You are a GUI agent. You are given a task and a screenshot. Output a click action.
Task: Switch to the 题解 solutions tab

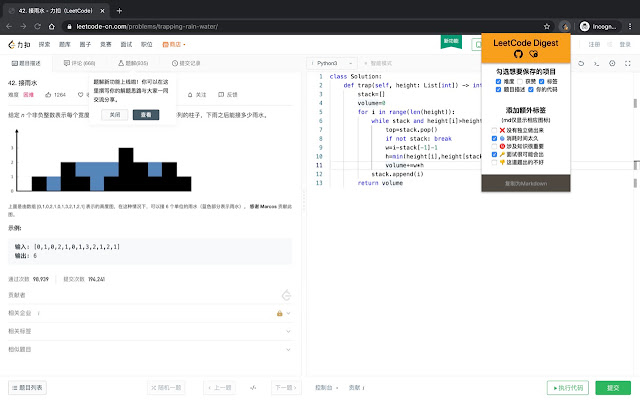tap(133, 63)
